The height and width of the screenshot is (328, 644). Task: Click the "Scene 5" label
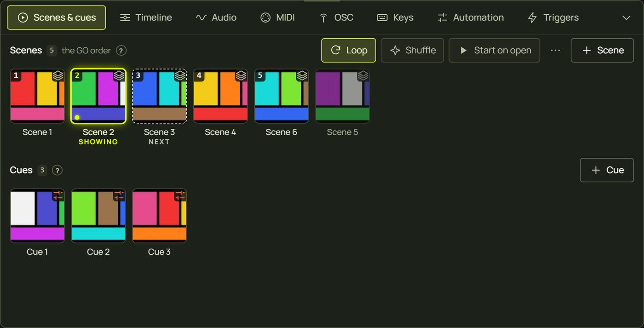pos(342,132)
